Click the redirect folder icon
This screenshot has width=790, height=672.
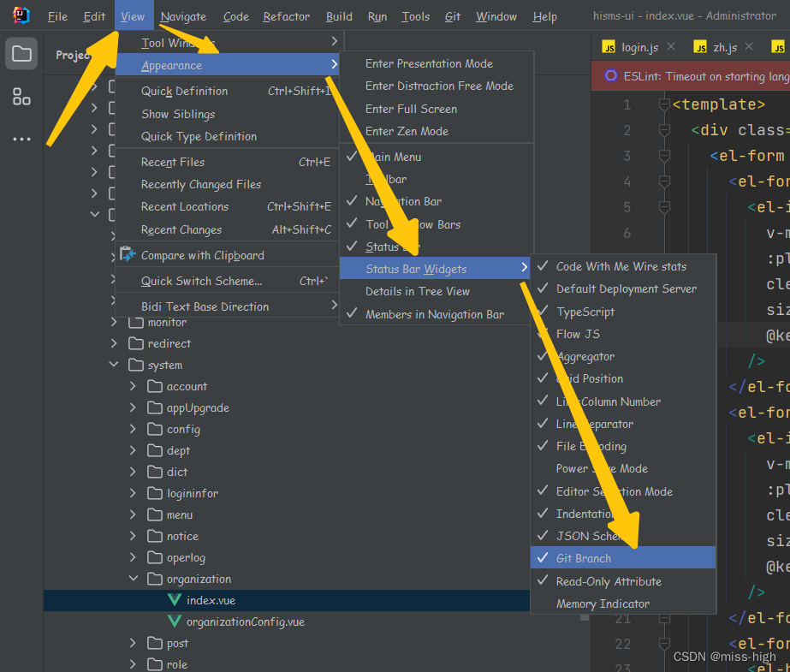click(x=136, y=343)
